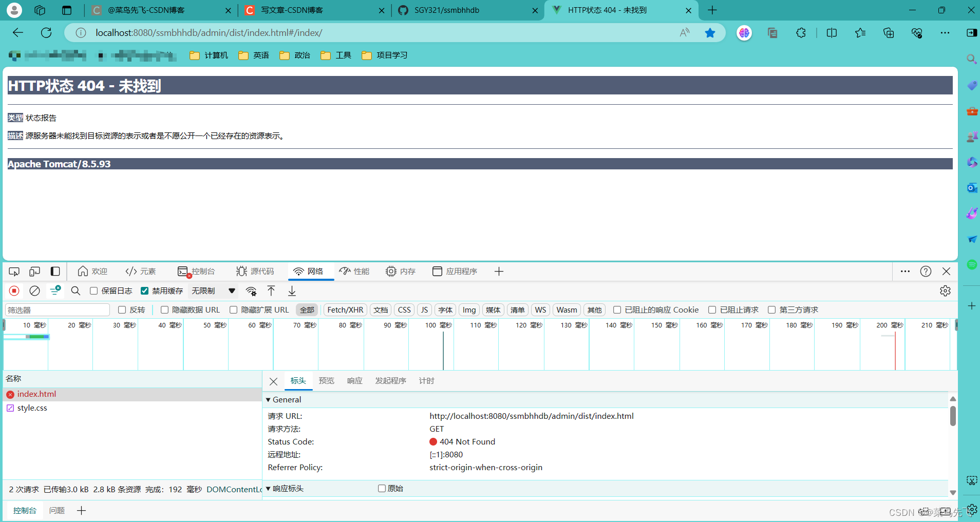Filter requests by Fetch/XHR
980x522 pixels.
[345, 310]
